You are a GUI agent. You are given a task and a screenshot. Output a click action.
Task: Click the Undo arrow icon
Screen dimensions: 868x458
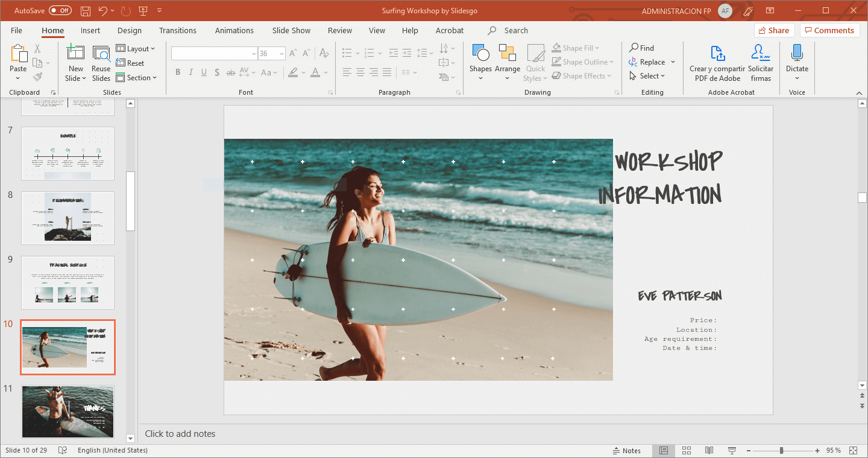[x=103, y=11]
